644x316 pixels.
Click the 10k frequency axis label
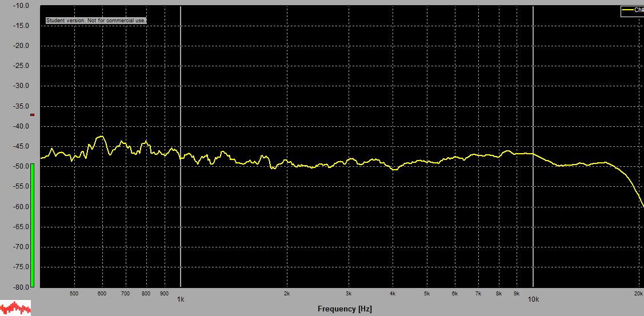point(533,299)
